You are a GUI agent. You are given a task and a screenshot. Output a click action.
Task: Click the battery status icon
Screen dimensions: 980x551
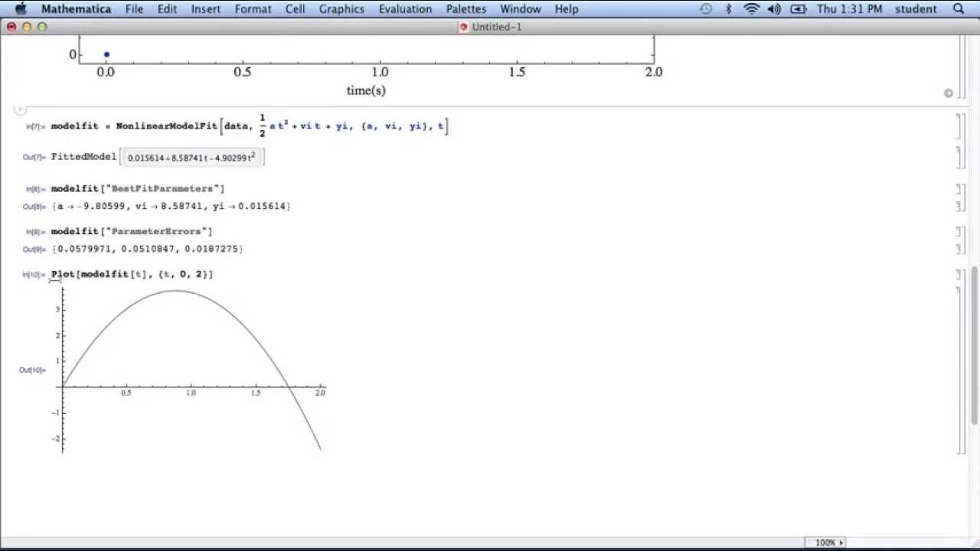[x=799, y=9]
